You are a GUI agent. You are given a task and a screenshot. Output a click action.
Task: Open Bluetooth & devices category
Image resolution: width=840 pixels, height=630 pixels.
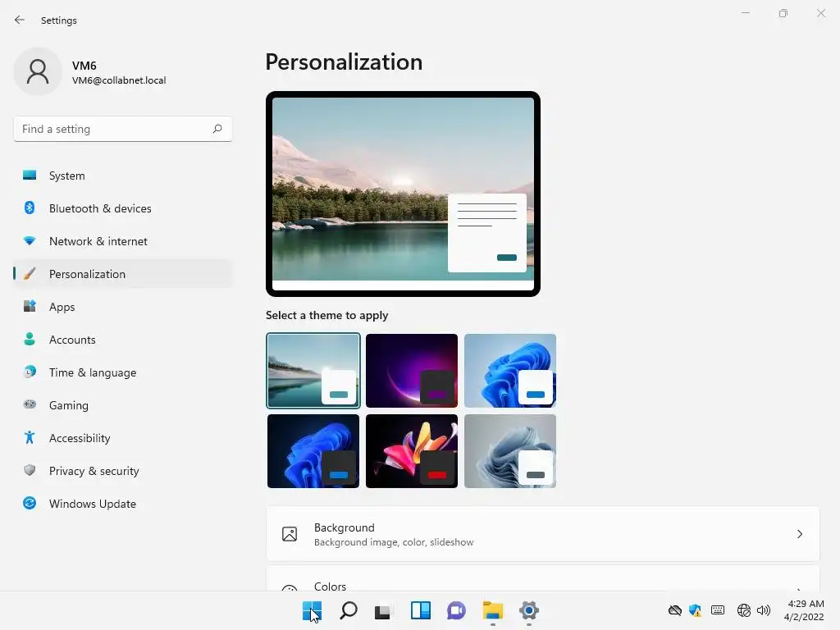click(x=123, y=208)
